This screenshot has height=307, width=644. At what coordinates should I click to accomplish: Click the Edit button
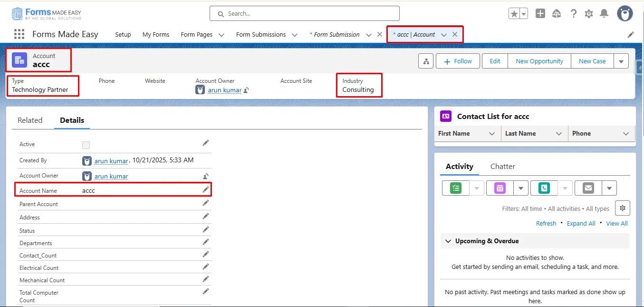click(495, 61)
